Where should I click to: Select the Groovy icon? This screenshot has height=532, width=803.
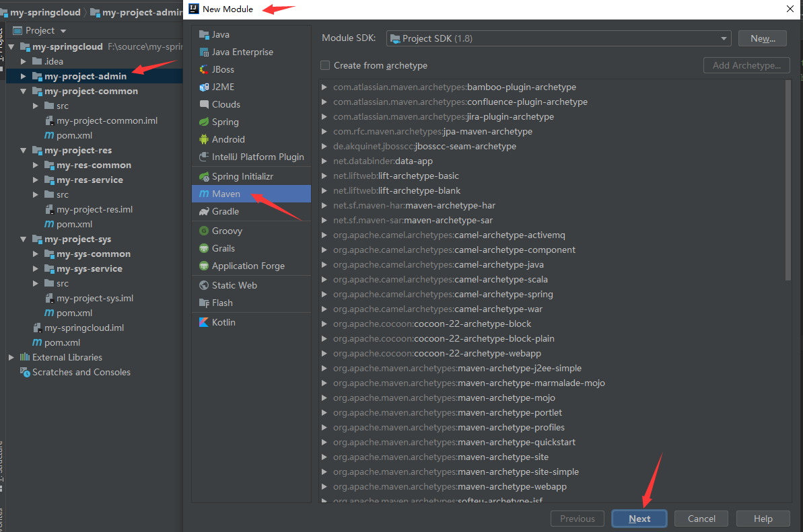click(x=204, y=231)
